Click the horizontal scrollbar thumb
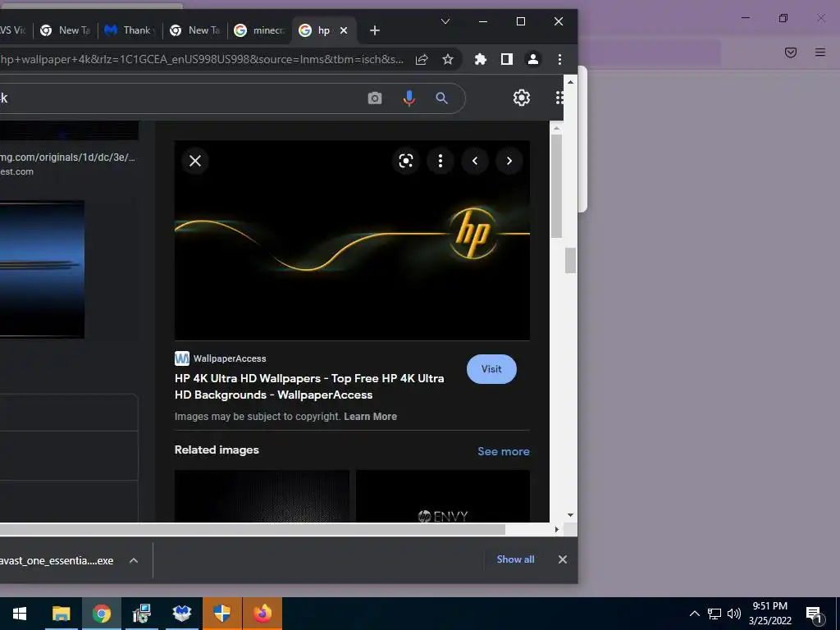Viewport: 840px width, 630px height. click(253, 529)
